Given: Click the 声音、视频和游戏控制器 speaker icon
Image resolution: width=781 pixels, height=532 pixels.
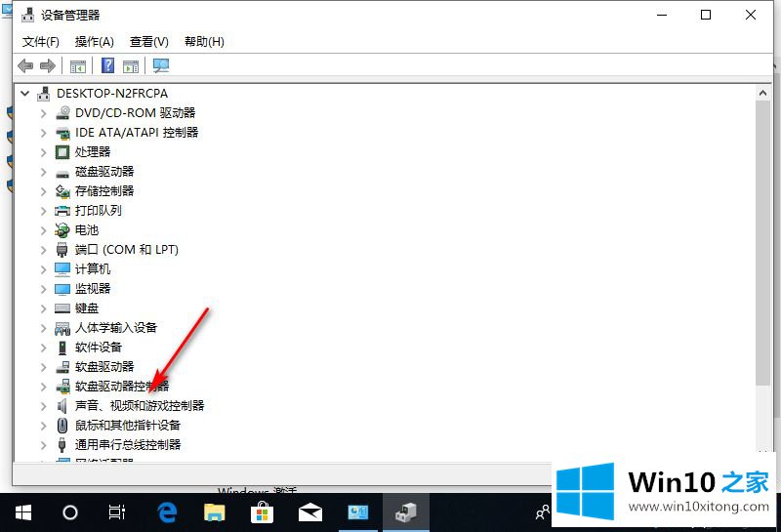Looking at the screenshot, I should click(62, 406).
